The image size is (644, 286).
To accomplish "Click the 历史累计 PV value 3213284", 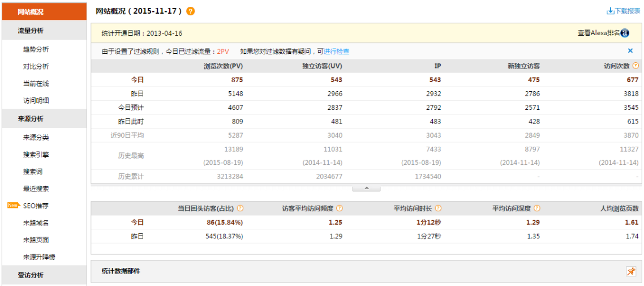I will pyautogui.click(x=231, y=177).
